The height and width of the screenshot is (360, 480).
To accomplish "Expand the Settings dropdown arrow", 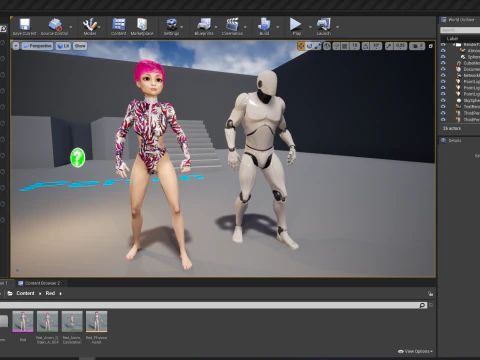I will [182, 27].
